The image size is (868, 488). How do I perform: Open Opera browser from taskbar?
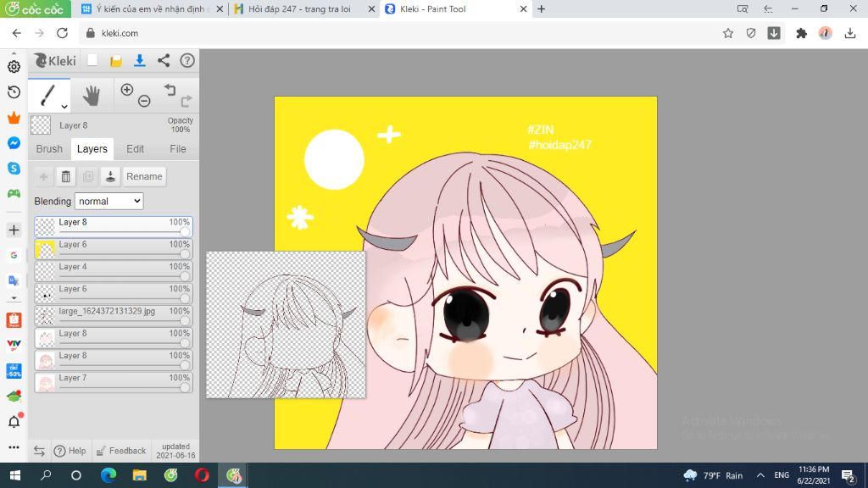point(202,475)
